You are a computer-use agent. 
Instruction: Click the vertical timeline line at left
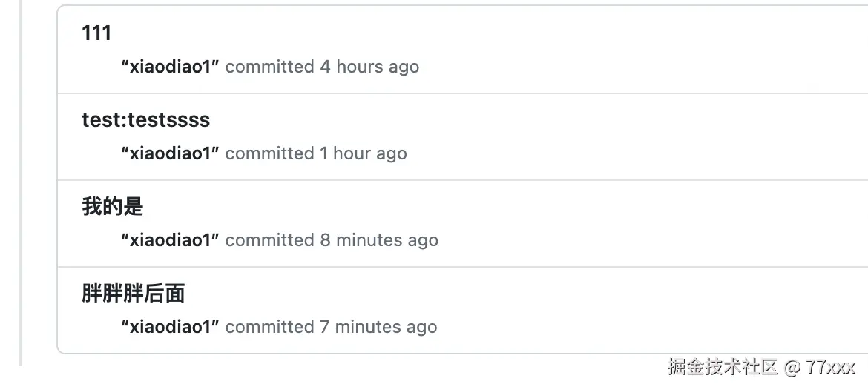(x=21, y=185)
